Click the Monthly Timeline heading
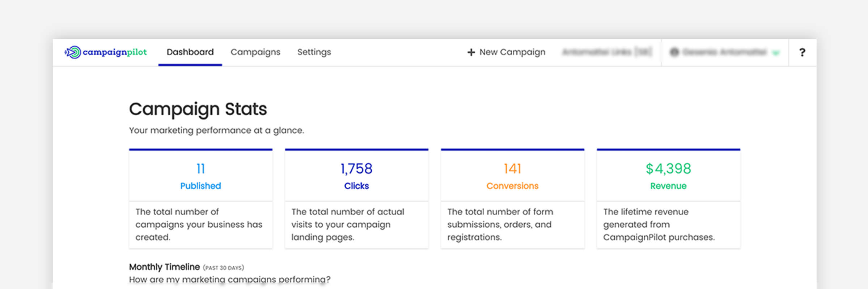 coord(164,267)
